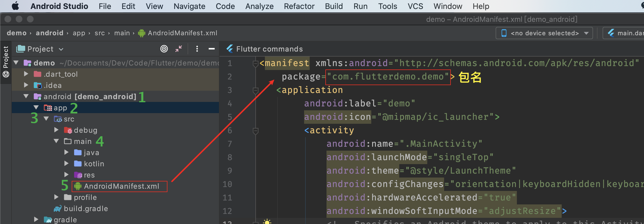Open the File menu
Screen dimensions: 644x224
(x=105, y=6)
